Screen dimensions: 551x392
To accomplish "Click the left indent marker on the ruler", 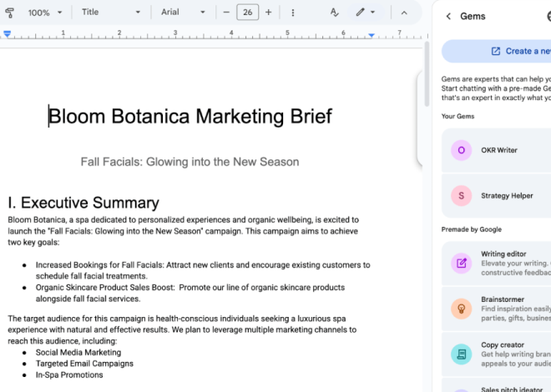I will point(7,34).
